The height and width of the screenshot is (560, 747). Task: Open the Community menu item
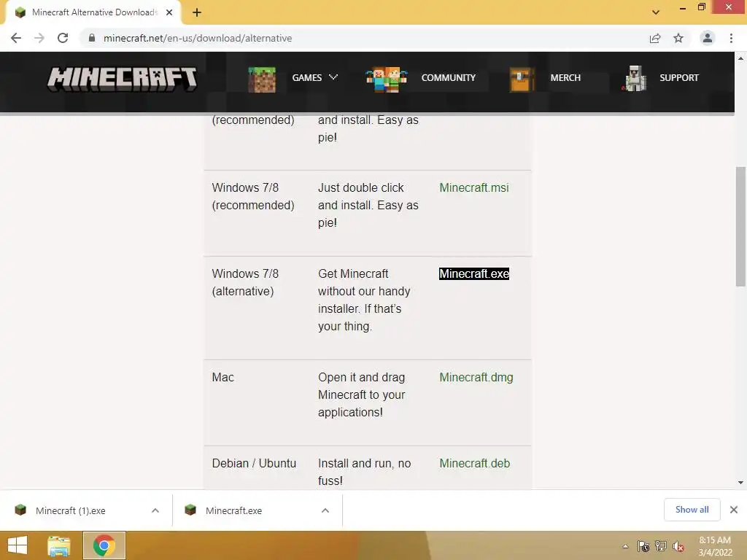click(449, 77)
